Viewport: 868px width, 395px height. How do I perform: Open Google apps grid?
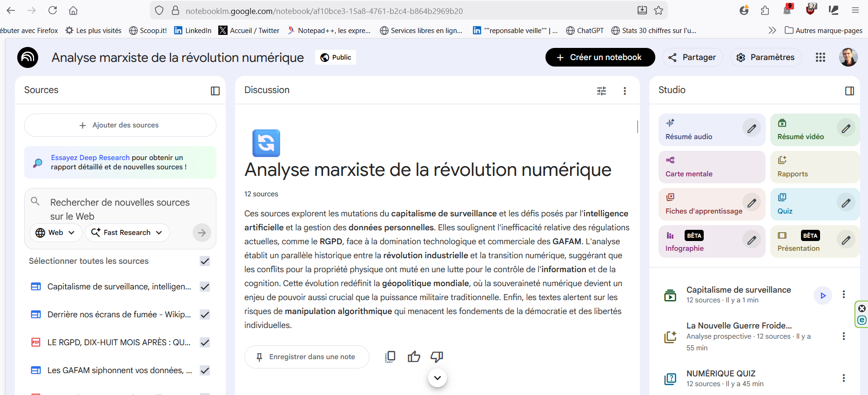click(821, 57)
